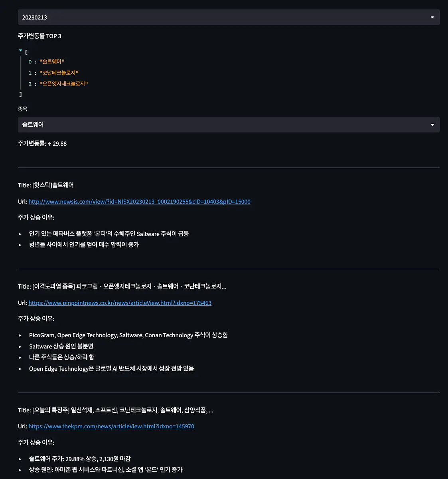This screenshot has height=479, width=448.
Task: Open the newsis.com article link
Action: point(140,202)
